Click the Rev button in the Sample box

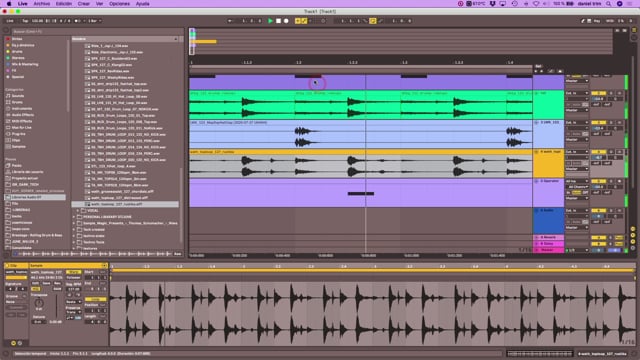coord(57,283)
